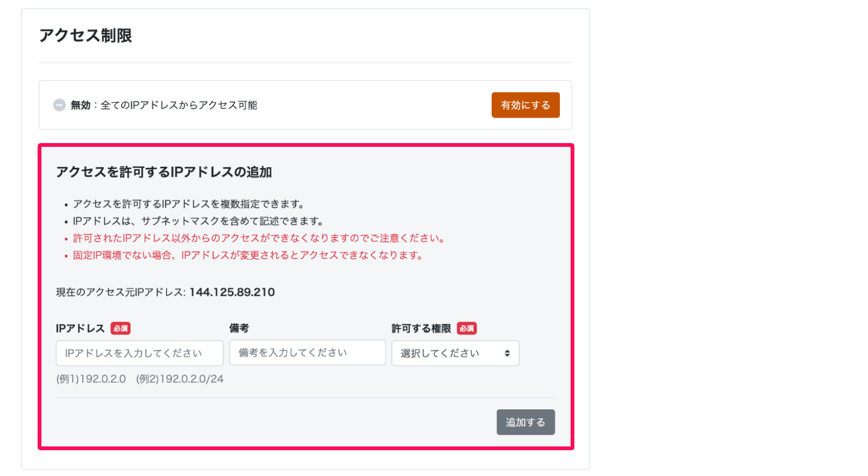Click the 無効 status text

[x=81, y=105]
